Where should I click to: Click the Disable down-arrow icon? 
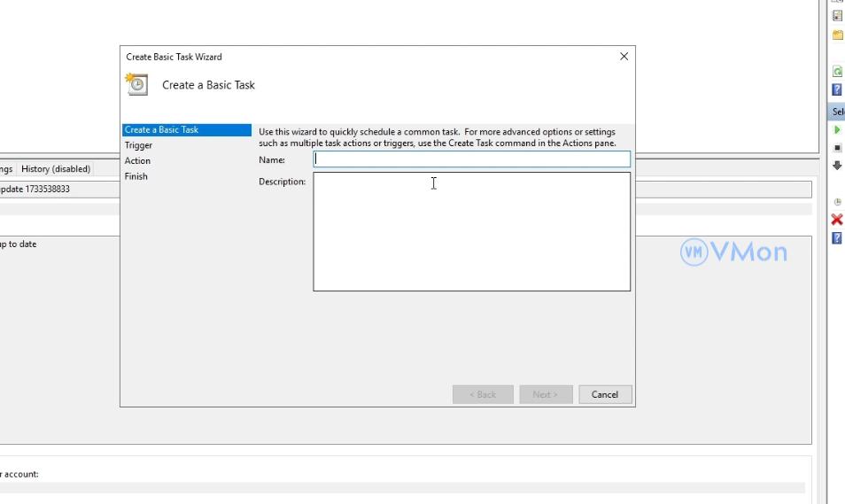coord(837,166)
